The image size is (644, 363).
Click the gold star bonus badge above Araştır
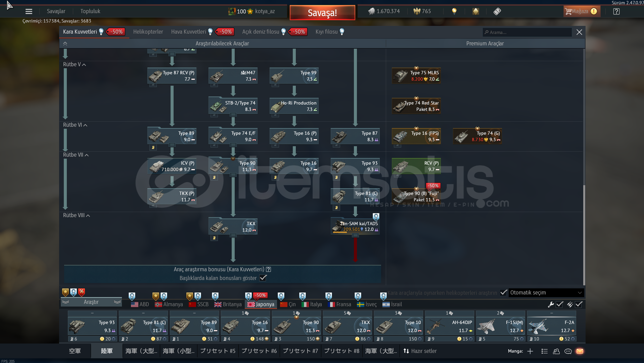coord(65,292)
